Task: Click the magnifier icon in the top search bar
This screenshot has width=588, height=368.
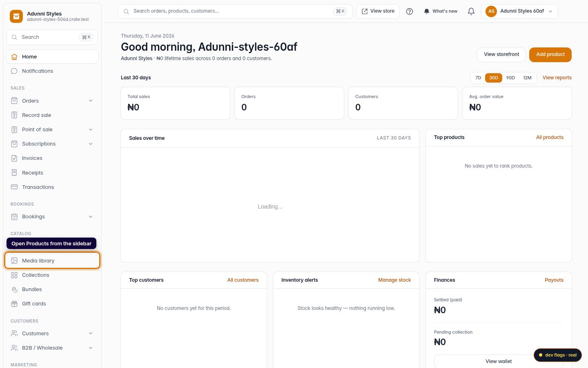Action: point(126,11)
